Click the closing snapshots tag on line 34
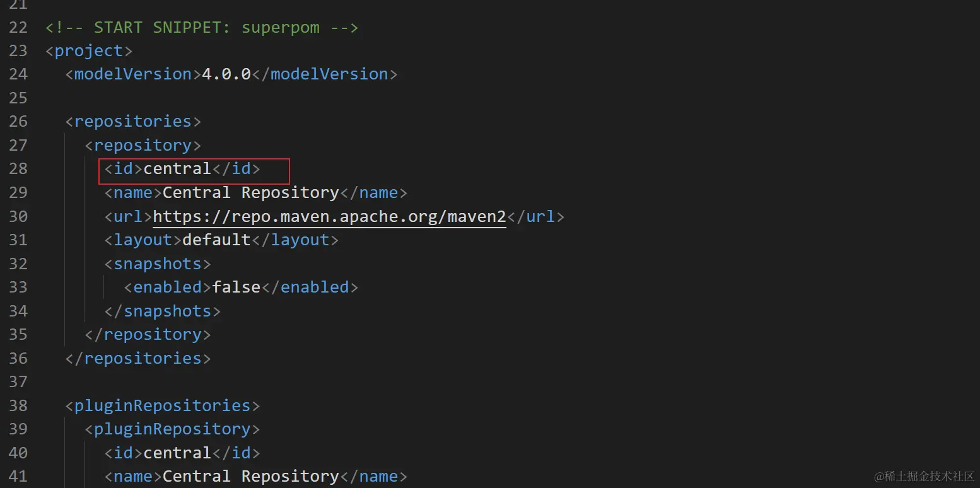 click(163, 311)
